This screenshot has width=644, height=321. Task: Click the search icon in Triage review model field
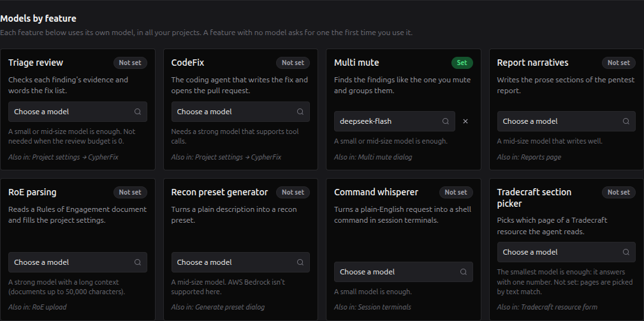click(x=138, y=112)
